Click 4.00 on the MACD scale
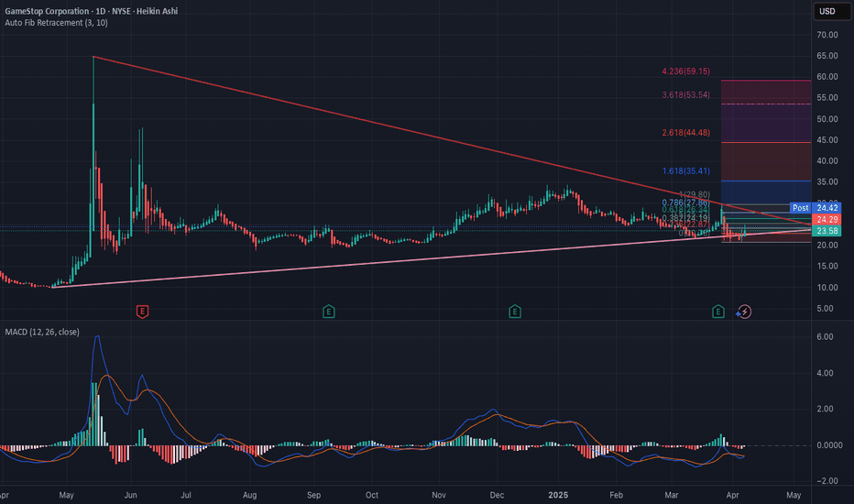 825,373
